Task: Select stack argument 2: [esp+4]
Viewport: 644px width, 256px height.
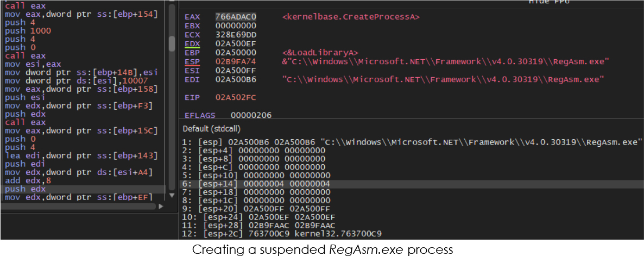Action: tap(254, 151)
